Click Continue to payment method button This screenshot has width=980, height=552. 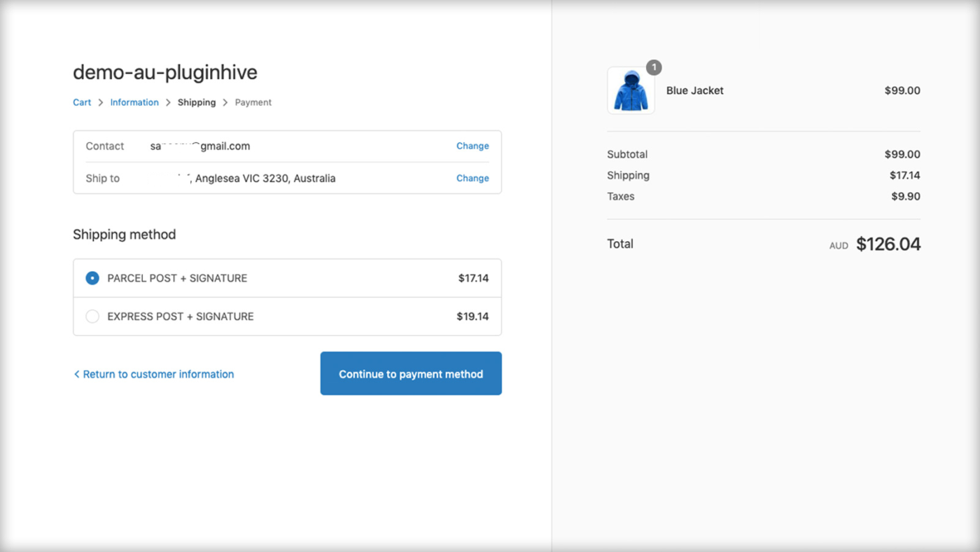click(x=411, y=373)
